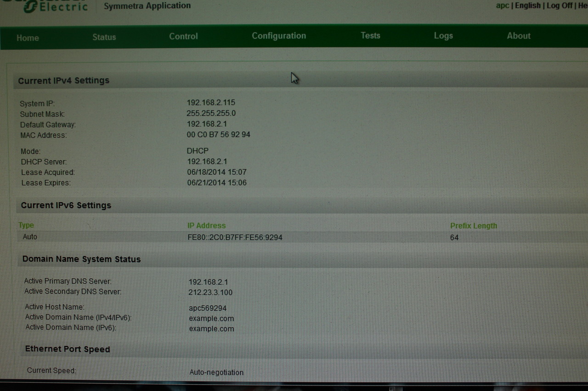Click the IP Address column header

[x=206, y=226]
